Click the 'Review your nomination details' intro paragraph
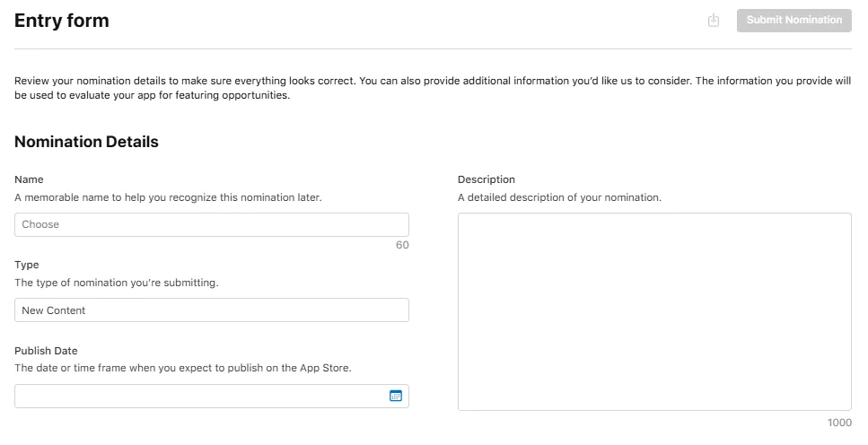This screenshot has height=445, width=868. tap(433, 88)
